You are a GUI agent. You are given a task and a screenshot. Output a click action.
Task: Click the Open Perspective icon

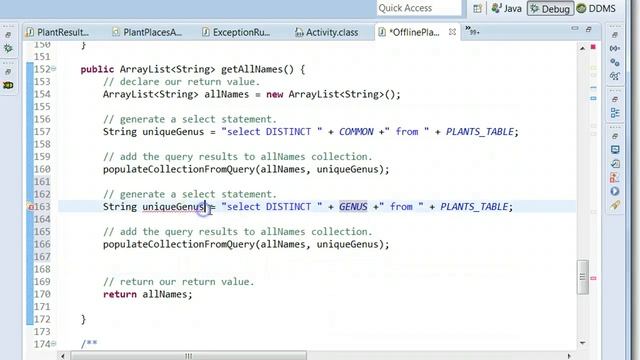[x=477, y=8]
